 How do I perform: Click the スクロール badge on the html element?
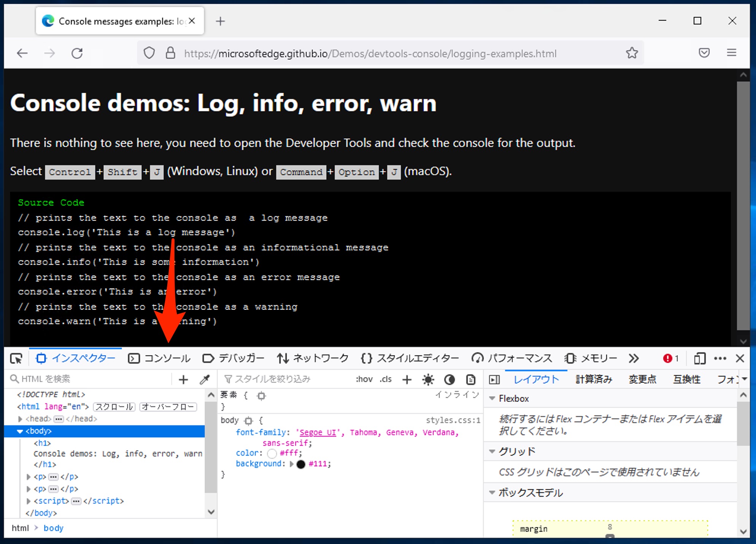[113, 406]
